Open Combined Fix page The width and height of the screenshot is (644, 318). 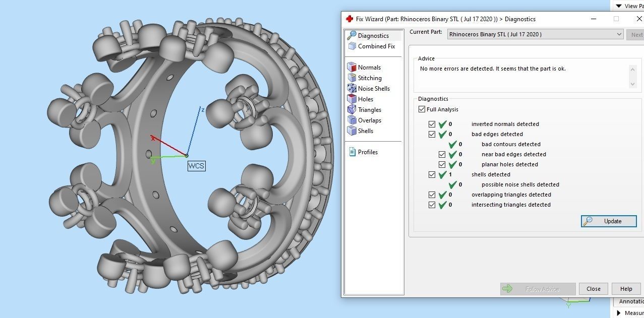[x=372, y=46]
